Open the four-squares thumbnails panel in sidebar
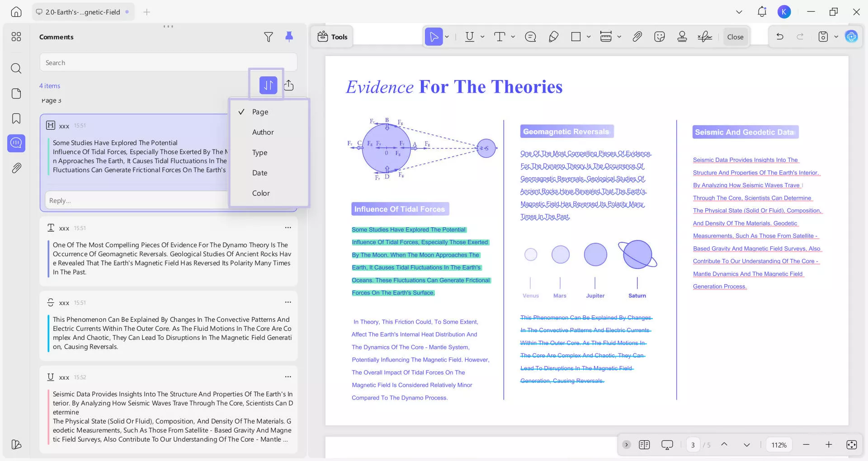The width and height of the screenshot is (868, 461). click(x=16, y=37)
